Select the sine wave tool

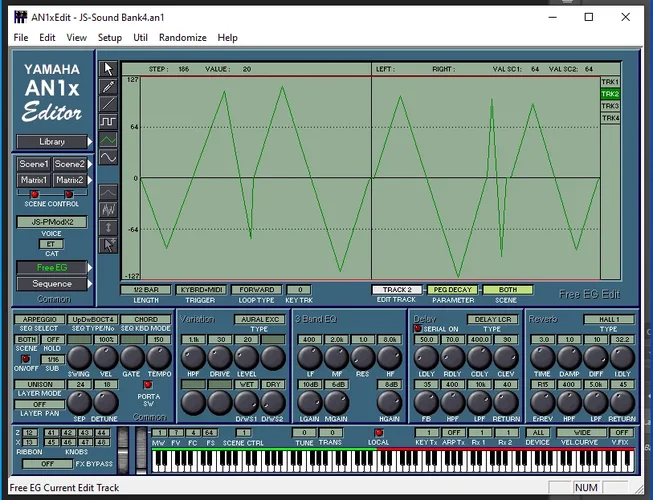click(x=108, y=157)
